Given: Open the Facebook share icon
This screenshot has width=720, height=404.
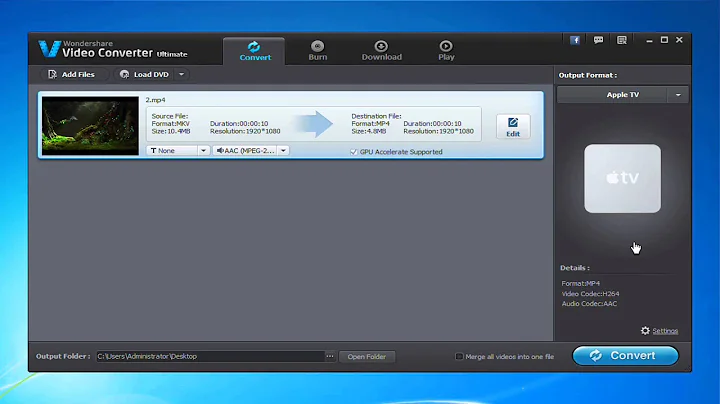Looking at the screenshot, I should 574,40.
